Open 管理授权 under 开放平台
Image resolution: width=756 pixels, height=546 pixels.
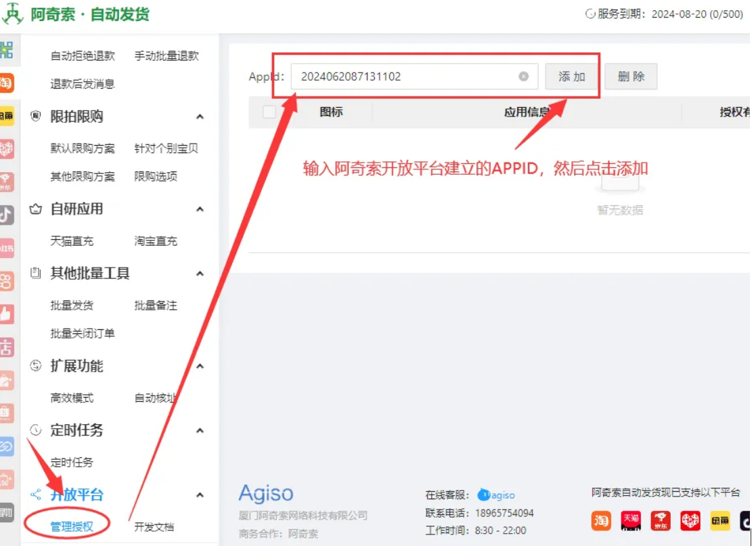[x=72, y=526]
